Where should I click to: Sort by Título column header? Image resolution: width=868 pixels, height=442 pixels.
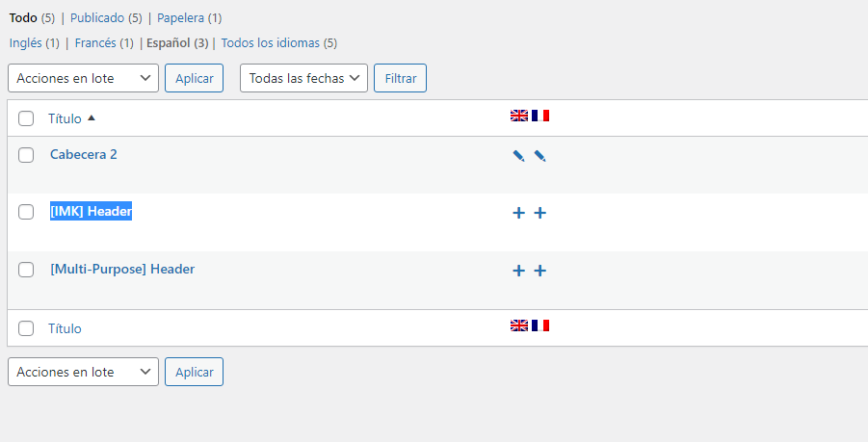(66, 118)
